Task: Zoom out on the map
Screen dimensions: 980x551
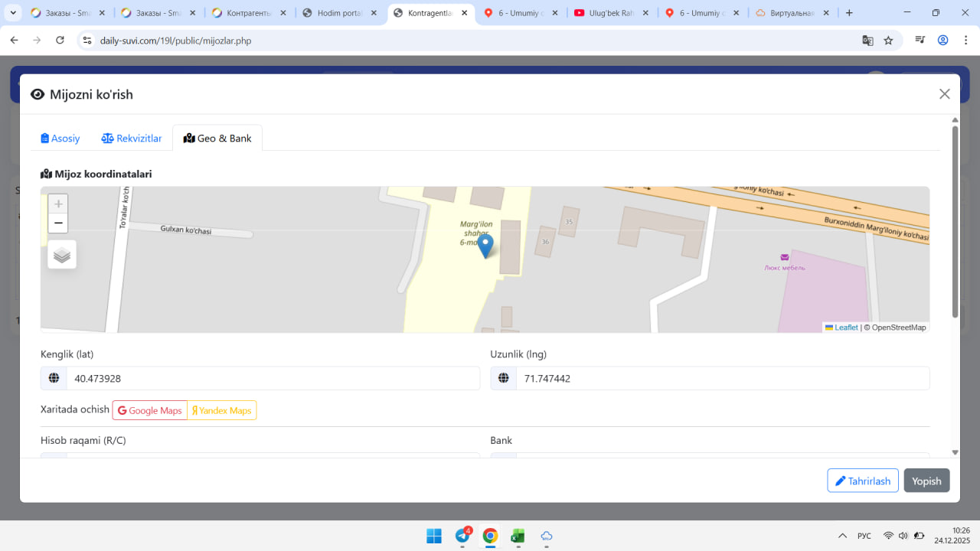Action: click(x=58, y=223)
